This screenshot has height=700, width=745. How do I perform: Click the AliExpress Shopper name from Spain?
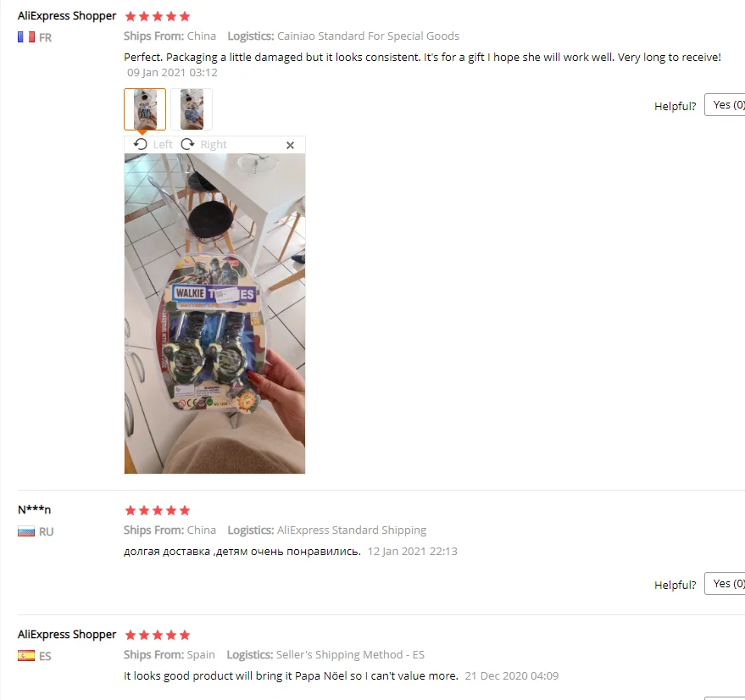click(x=67, y=635)
